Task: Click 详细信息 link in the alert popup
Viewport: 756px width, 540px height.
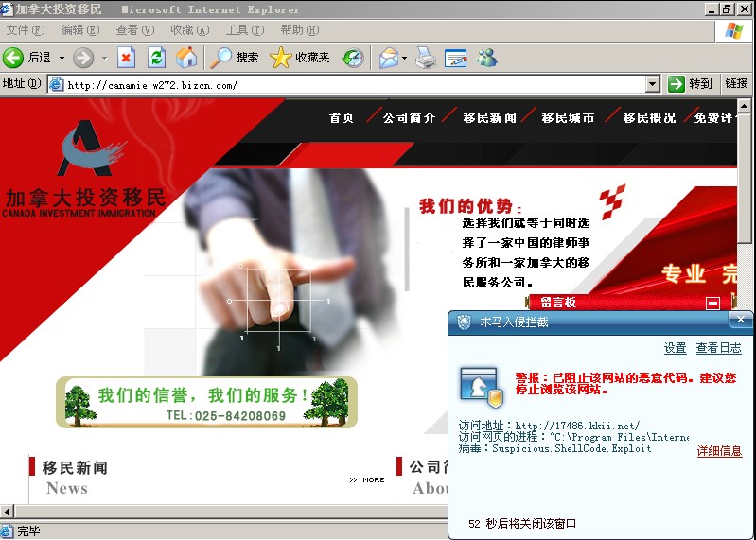Action: [x=719, y=451]
